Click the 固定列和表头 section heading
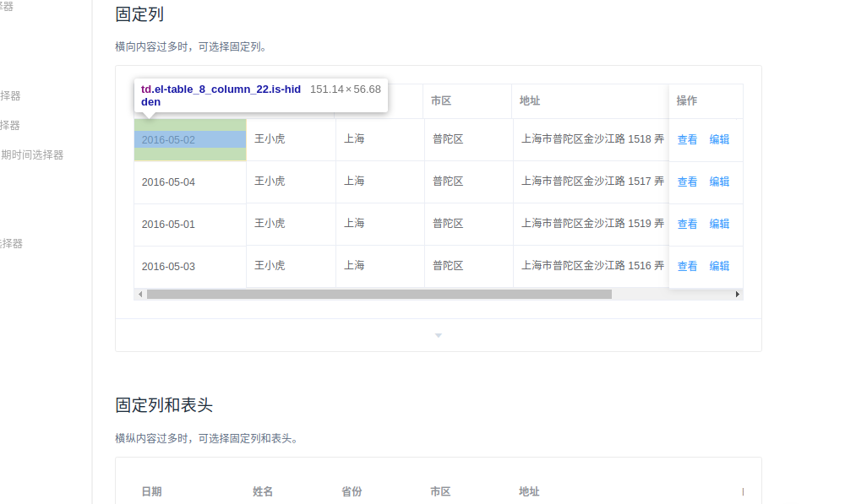856x504 pixels. pyautogui.click(x=163, y=404)
